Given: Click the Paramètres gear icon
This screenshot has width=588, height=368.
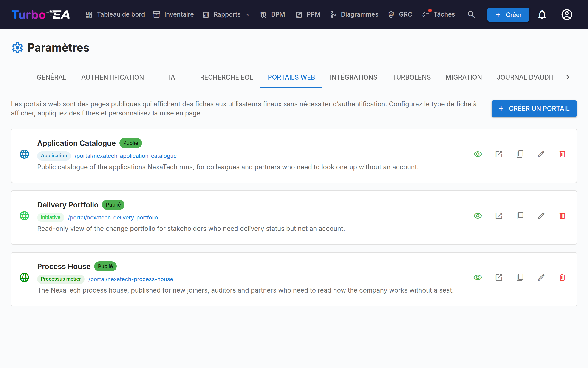Looking at the screenshot, I should pos(17,47).
